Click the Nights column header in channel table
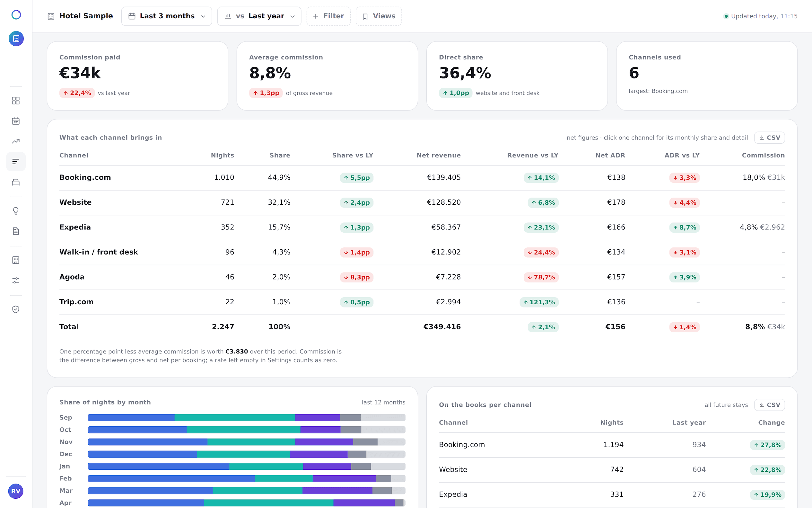 point(222,155)
